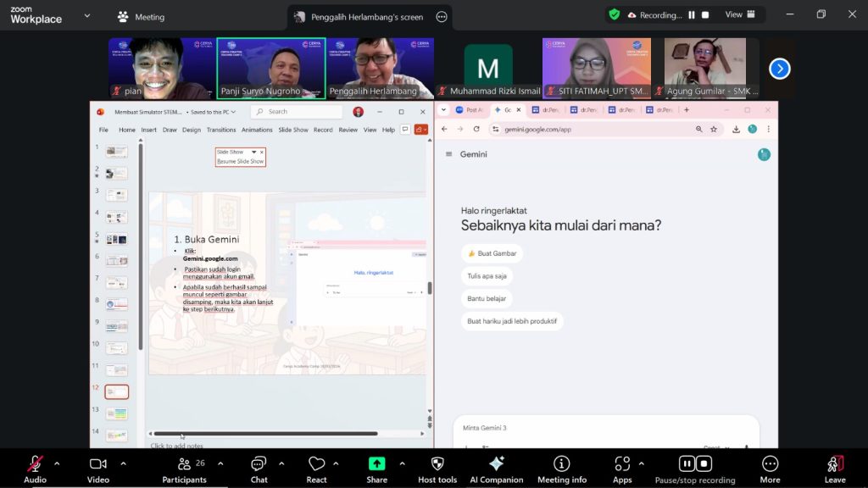Switch to the Meeting tab

[x=141, y=17]
